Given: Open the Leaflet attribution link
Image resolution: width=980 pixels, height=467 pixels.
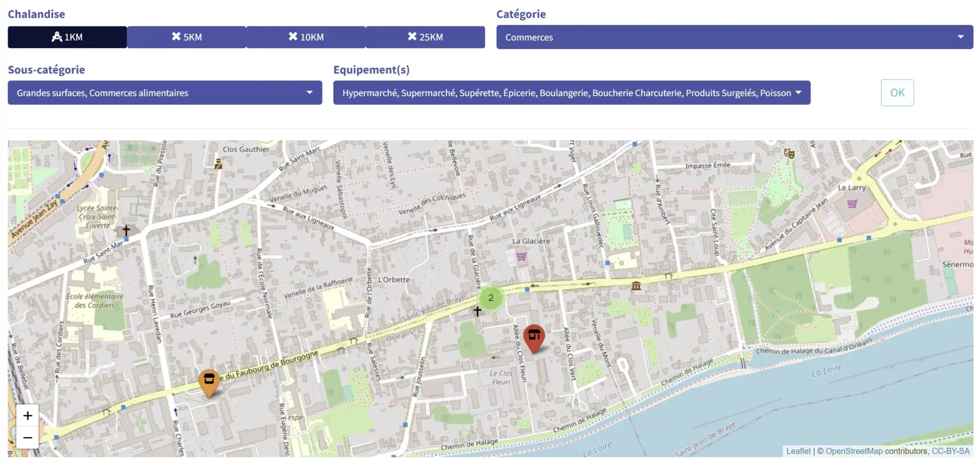Looking at the screenshot, I should [798, 451].
